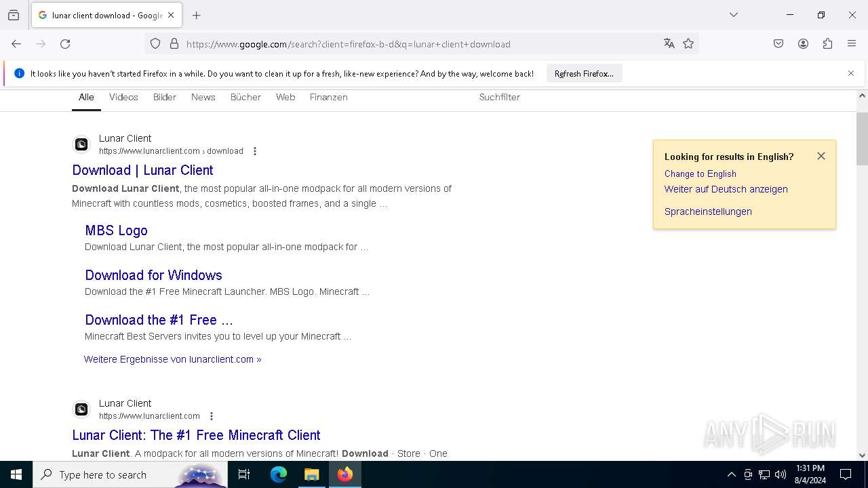Show hidden system tray icons
868x488 pixels.
[731, 474]
